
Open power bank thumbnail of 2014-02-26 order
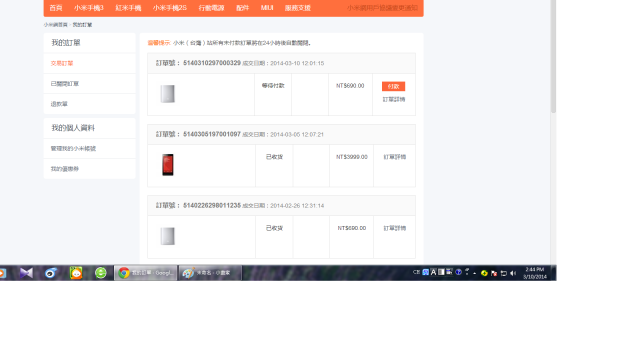(168, 236)
